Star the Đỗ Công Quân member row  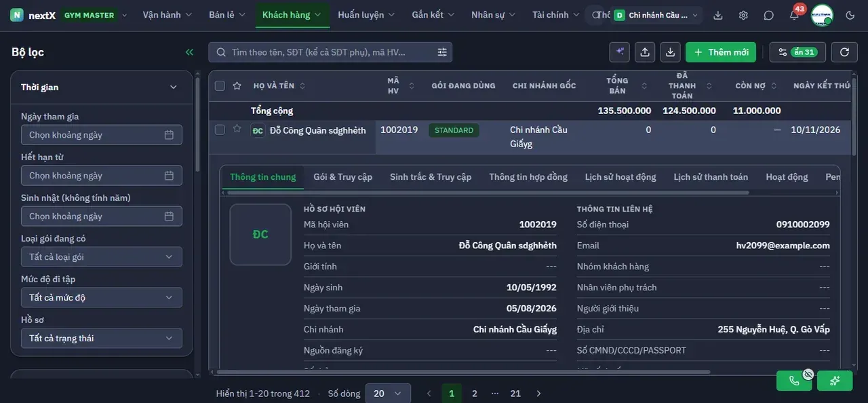pos(237,129)
